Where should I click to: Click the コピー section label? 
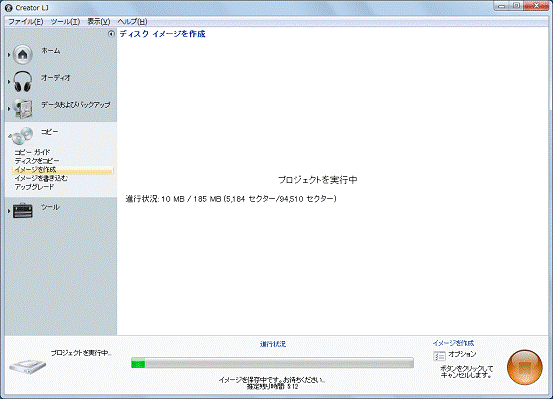click(x=50, y=132)
